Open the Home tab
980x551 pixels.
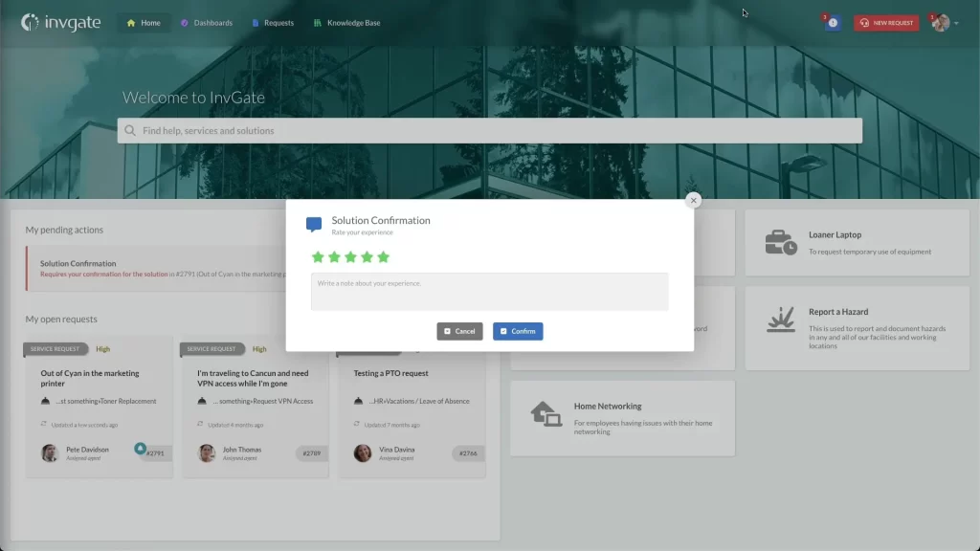144,23
